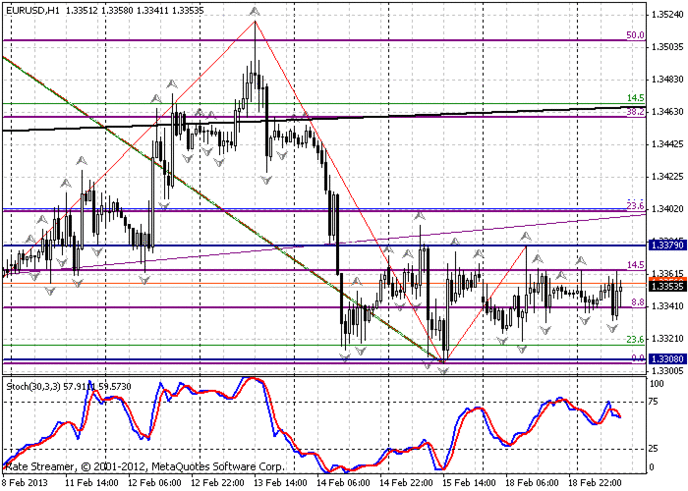The height and width of the screenshot is (491, 688).
Task: Select the blue 1.33080 price tag
Action: pos(667,358)
